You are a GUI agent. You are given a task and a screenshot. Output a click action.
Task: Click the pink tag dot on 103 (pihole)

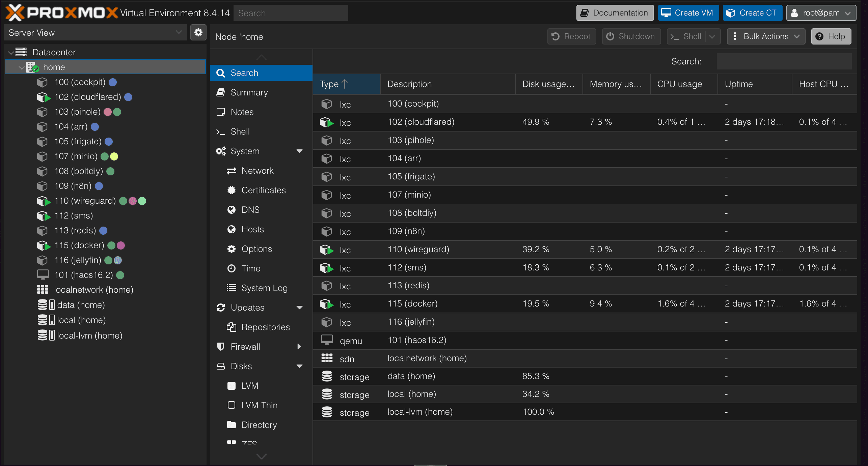click(108, 112)
